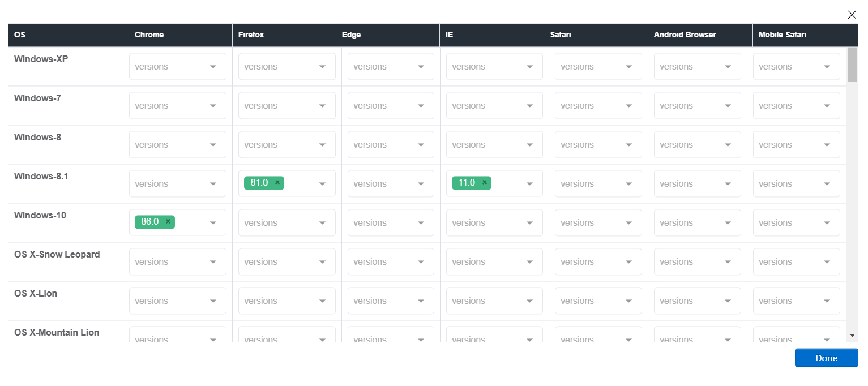Image resolution: width=868 pixels, height=386 pixels.
Task: Select the Windows-8.1 row label
Action: click(x=41, y=176)
